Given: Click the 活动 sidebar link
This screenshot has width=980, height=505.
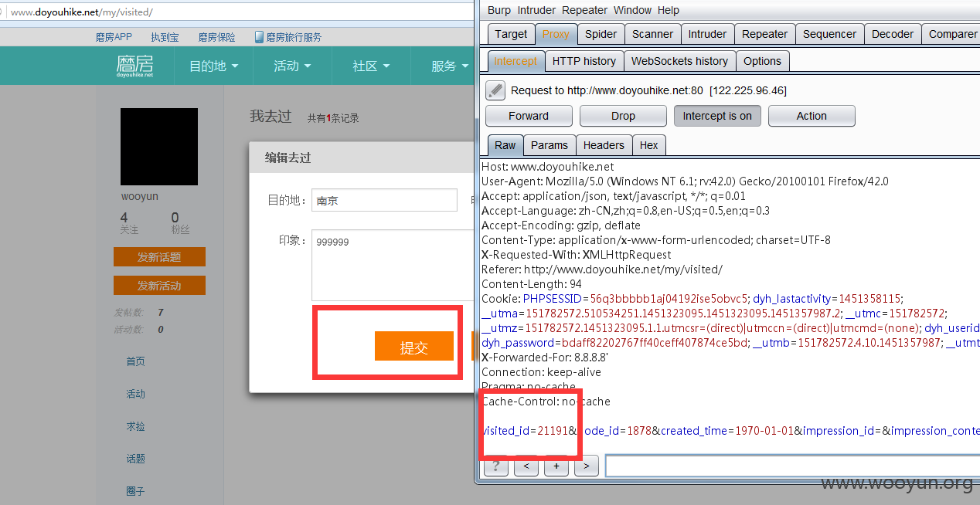Looking at the screenshot, I should tap(136, 394).
